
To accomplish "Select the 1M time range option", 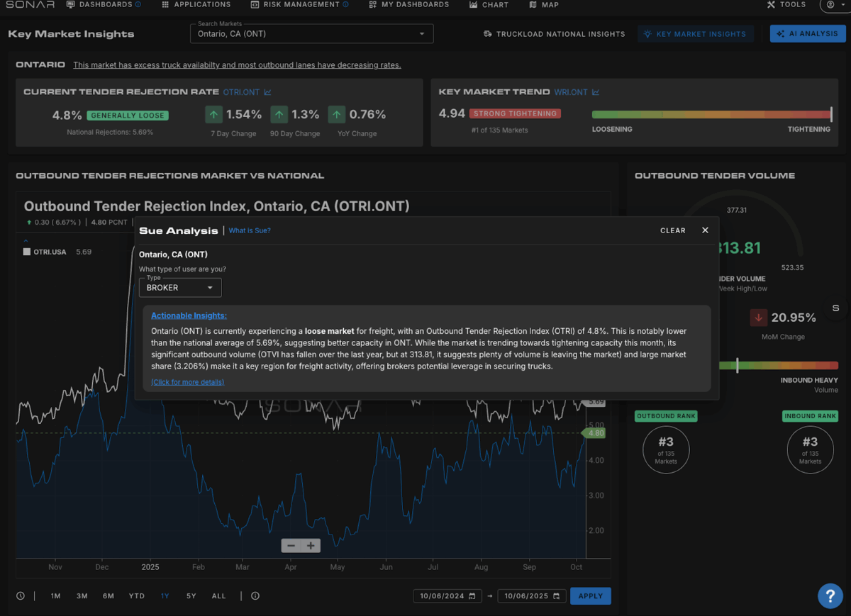I will 56,596.
